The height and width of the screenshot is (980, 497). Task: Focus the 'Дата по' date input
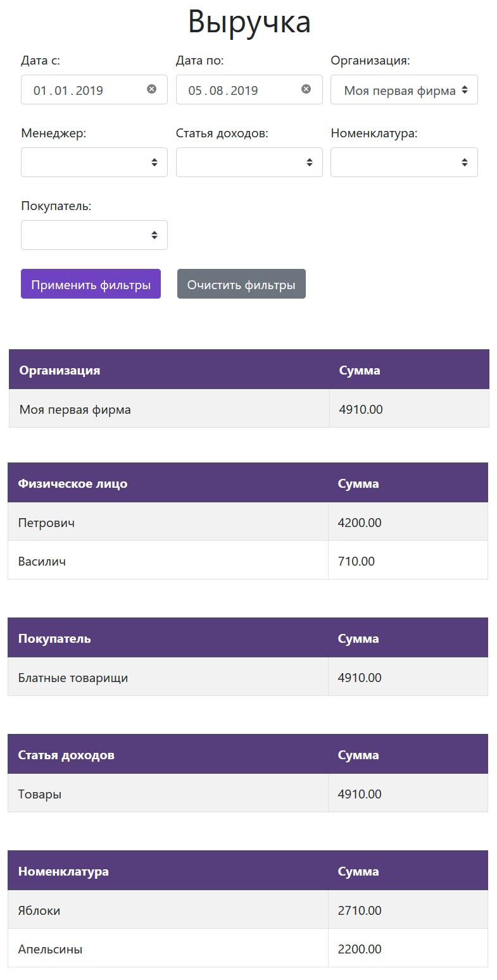point(237,90)
